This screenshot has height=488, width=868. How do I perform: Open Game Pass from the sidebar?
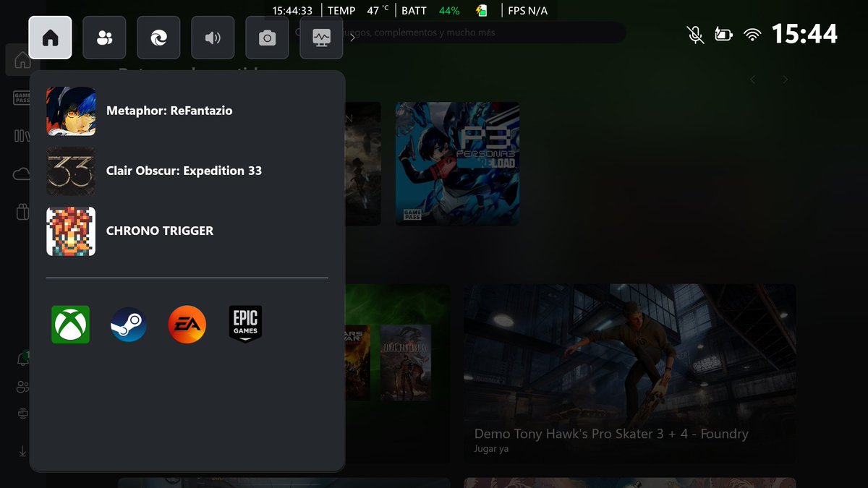pos(20,98)
